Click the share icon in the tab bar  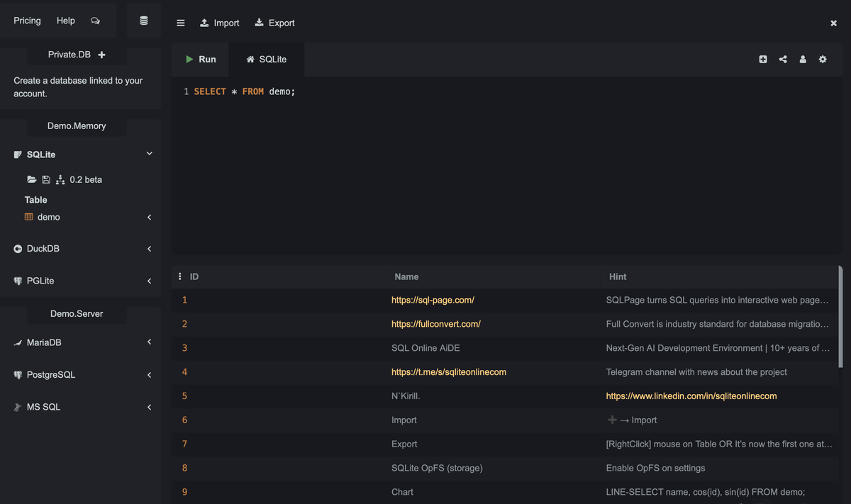783,60
